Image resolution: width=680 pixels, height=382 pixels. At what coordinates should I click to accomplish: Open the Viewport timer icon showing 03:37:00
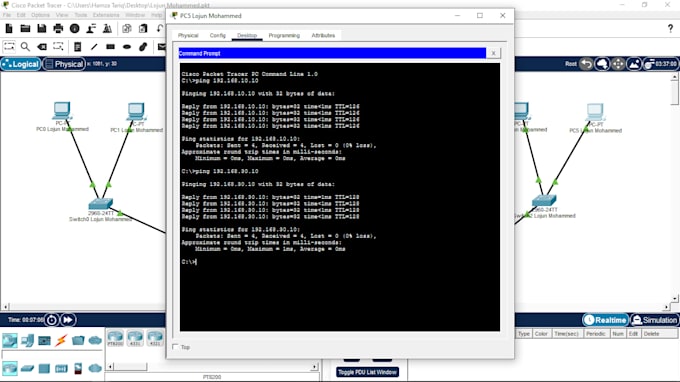tap(660, 64)
